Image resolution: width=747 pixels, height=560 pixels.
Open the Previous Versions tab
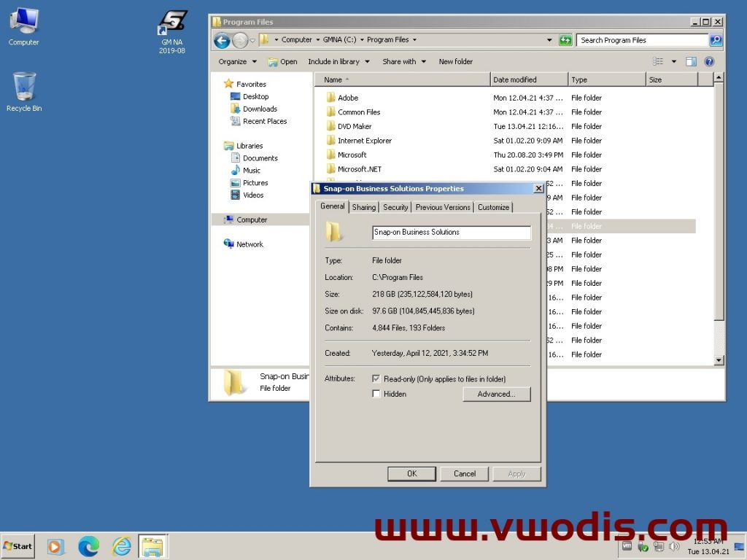click(443, 207)
